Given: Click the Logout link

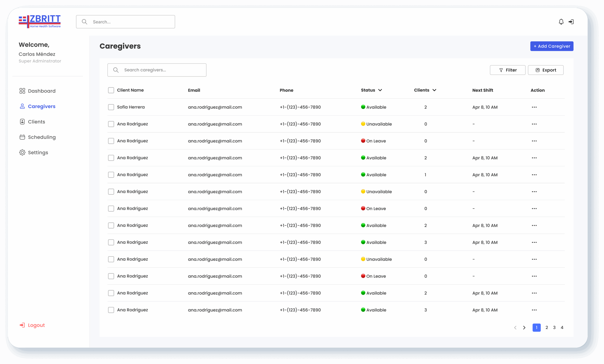Looking at the screenshot, I should pos(32,325).
